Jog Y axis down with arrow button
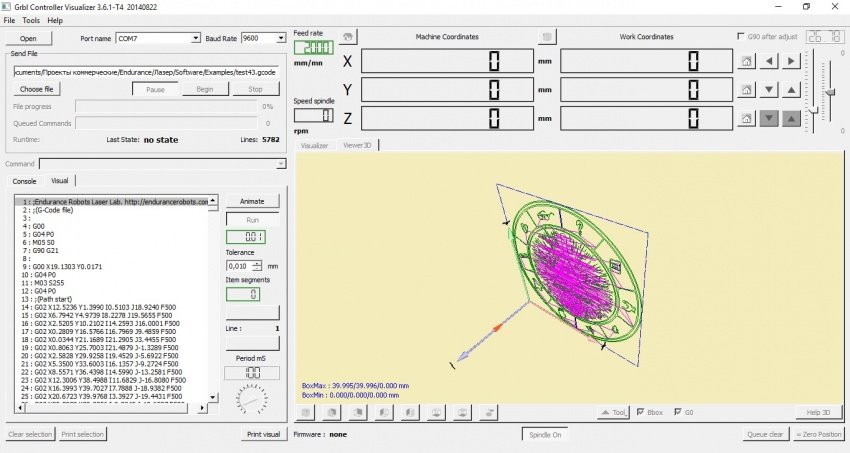The image size is (850, 453). tap(769, 90)
